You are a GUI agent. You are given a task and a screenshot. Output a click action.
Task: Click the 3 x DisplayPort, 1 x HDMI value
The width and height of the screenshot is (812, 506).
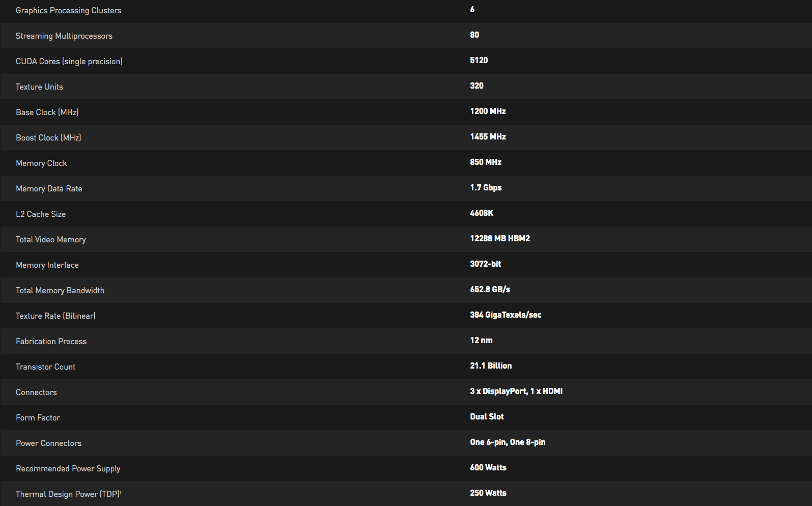[x=516, y=391]
